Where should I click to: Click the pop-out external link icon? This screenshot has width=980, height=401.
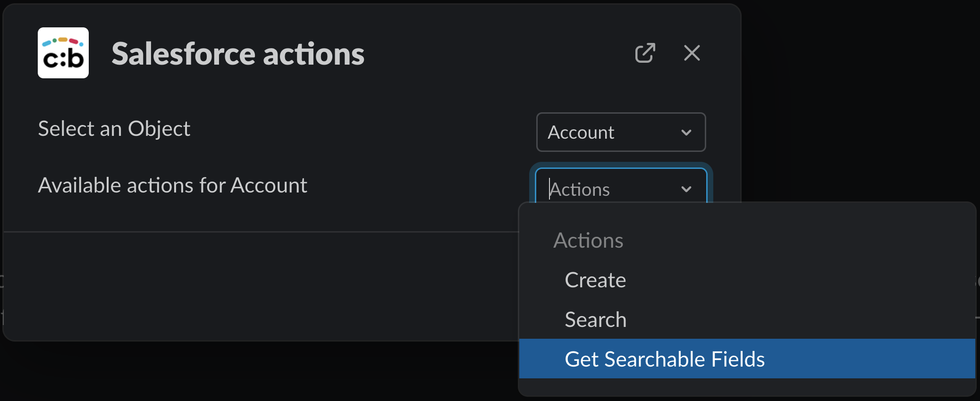pos(645,53)
